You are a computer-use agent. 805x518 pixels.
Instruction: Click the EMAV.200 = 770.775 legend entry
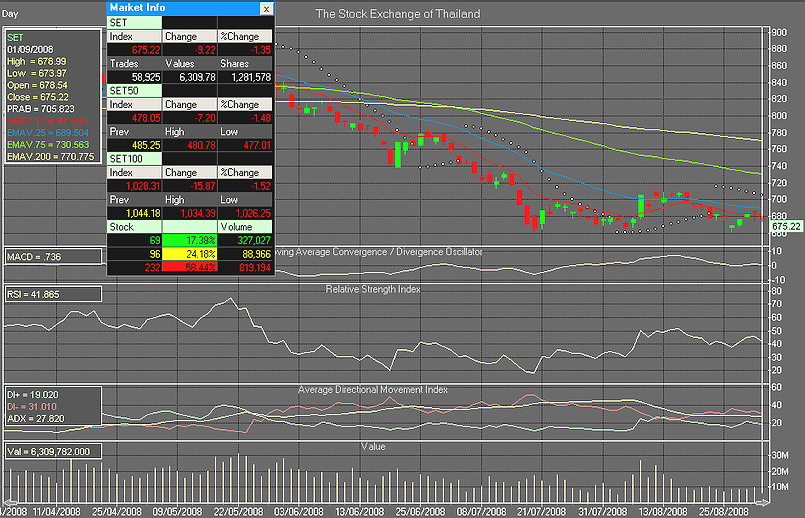click(x=50, y=157)
